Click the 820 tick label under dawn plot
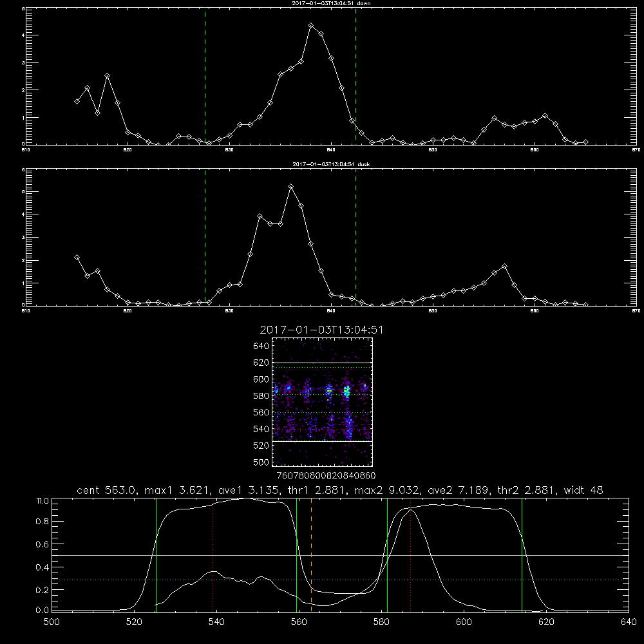Viewport: 644px width, 644px height. click(128, 150)
